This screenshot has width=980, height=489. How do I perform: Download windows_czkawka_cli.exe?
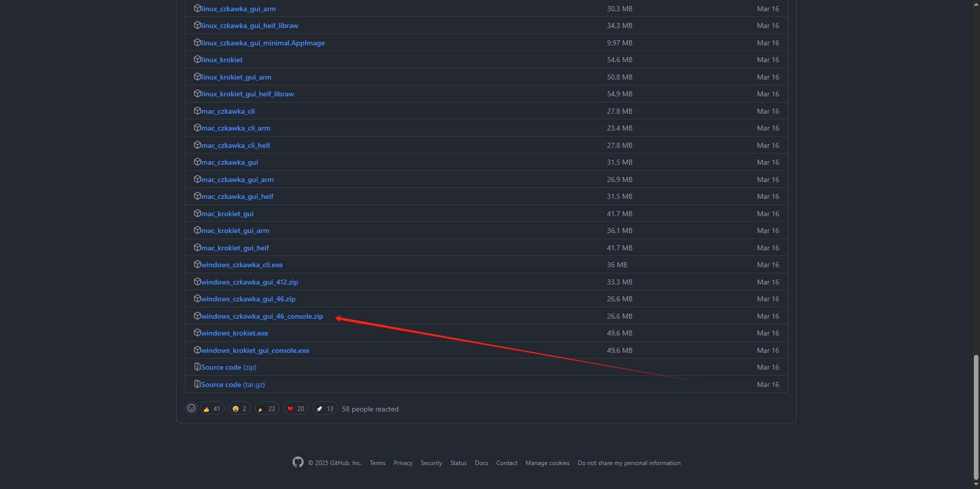242,265
